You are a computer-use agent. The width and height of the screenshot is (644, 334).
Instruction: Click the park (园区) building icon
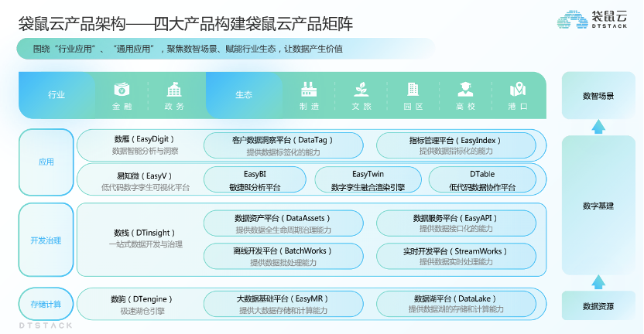[413, 89]
